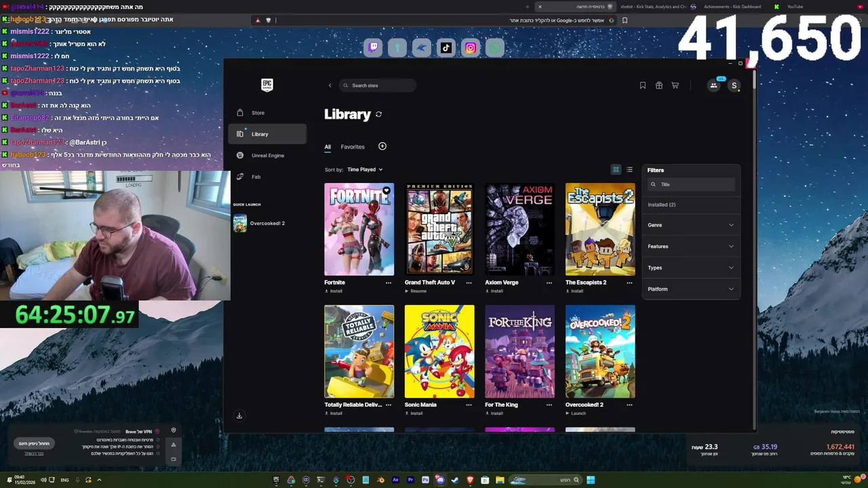
Task: Open Unreal Engine in the sidebar
Action: click(267, 155)
